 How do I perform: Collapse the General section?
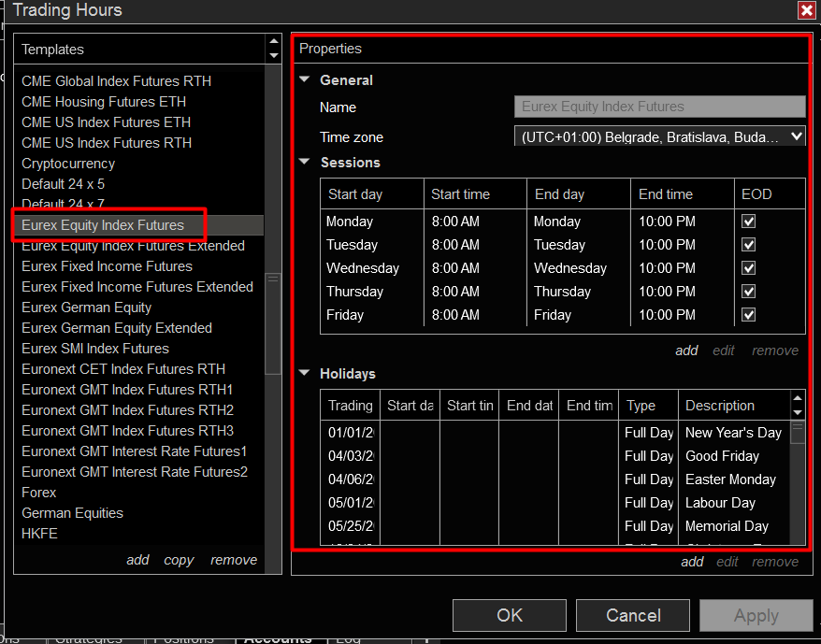[304, 80]
